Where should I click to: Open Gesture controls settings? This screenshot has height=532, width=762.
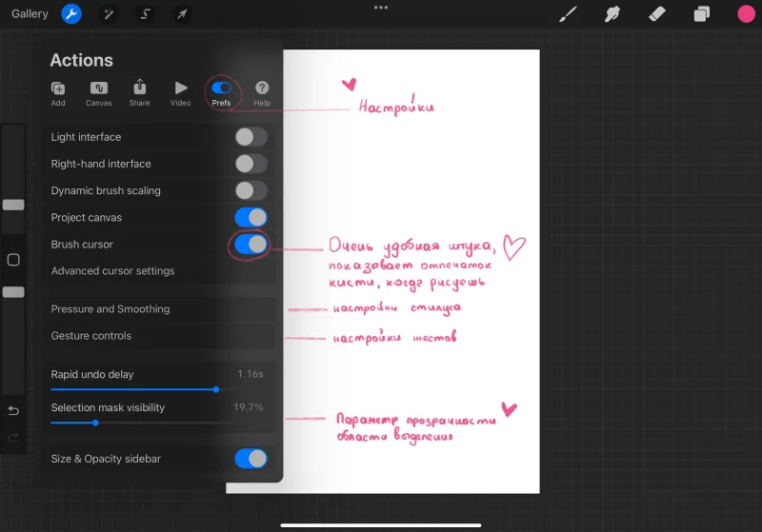159,336
